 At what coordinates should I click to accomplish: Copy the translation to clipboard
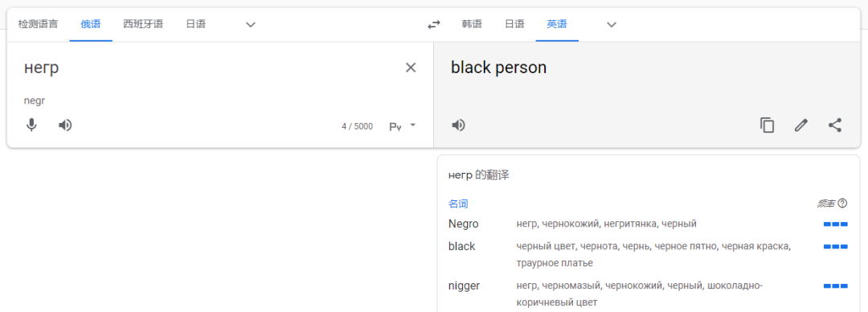point(767,125)
